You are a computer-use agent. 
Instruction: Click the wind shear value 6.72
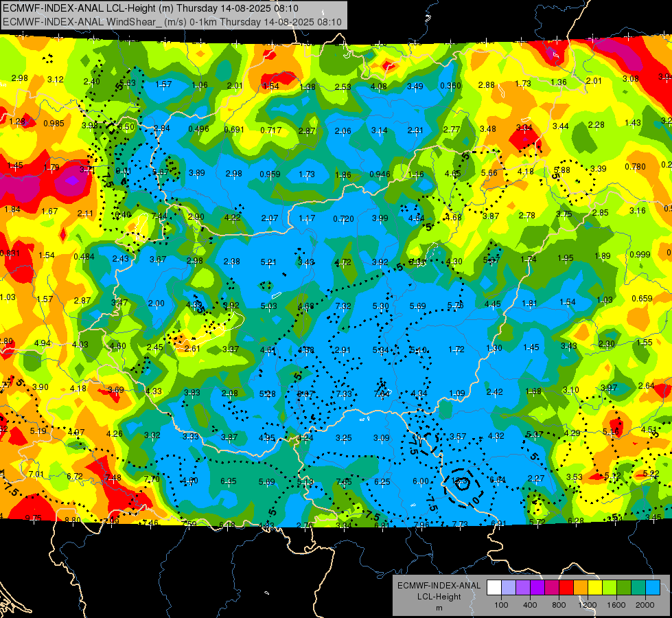point(75,477)
